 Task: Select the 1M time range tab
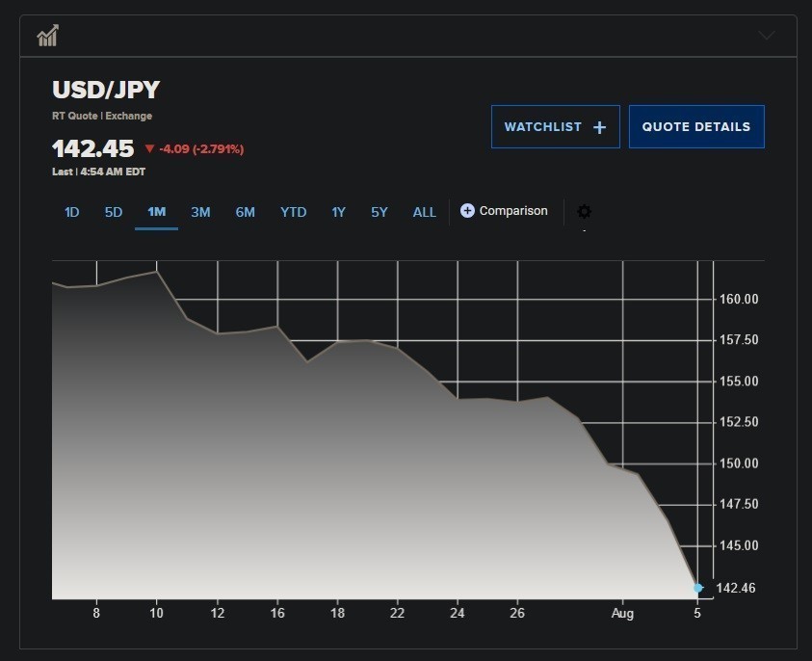(156, 212)
